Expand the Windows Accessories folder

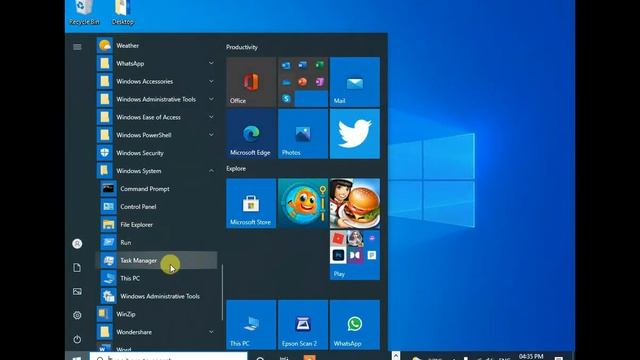[157, 82]
